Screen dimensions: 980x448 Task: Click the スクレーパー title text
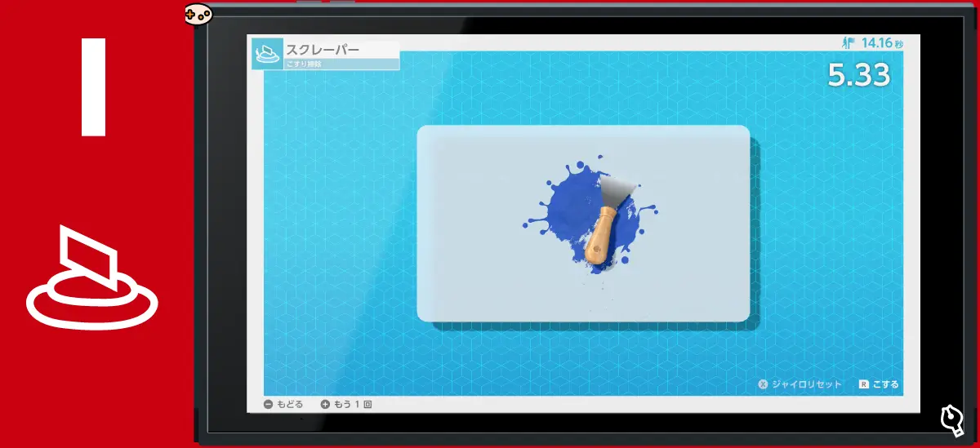point(323,49)
